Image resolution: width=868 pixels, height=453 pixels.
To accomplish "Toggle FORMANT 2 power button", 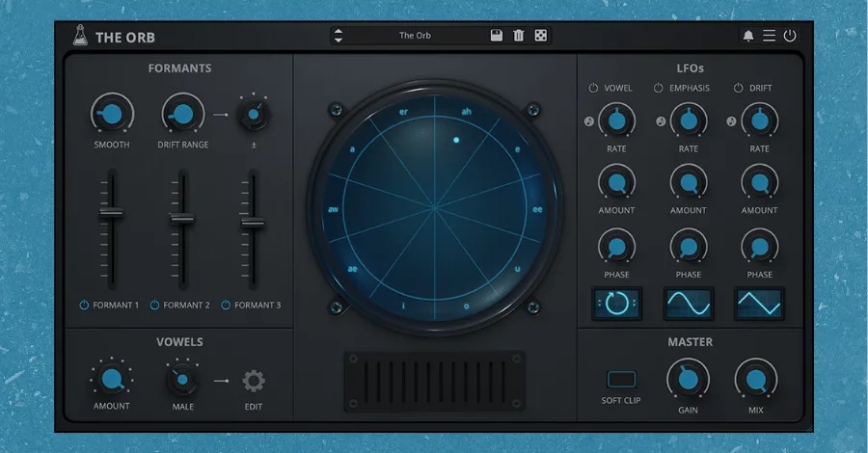I will 155,305.
